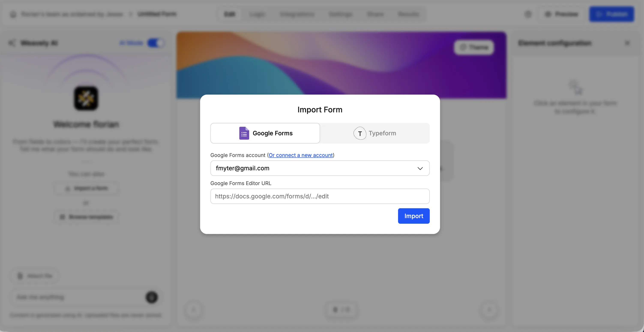Send the AI chat message

[151, 297]
